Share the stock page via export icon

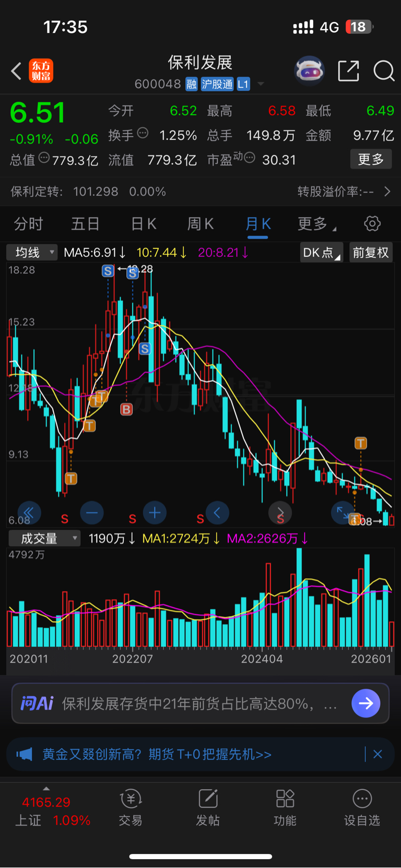(348, 70)
